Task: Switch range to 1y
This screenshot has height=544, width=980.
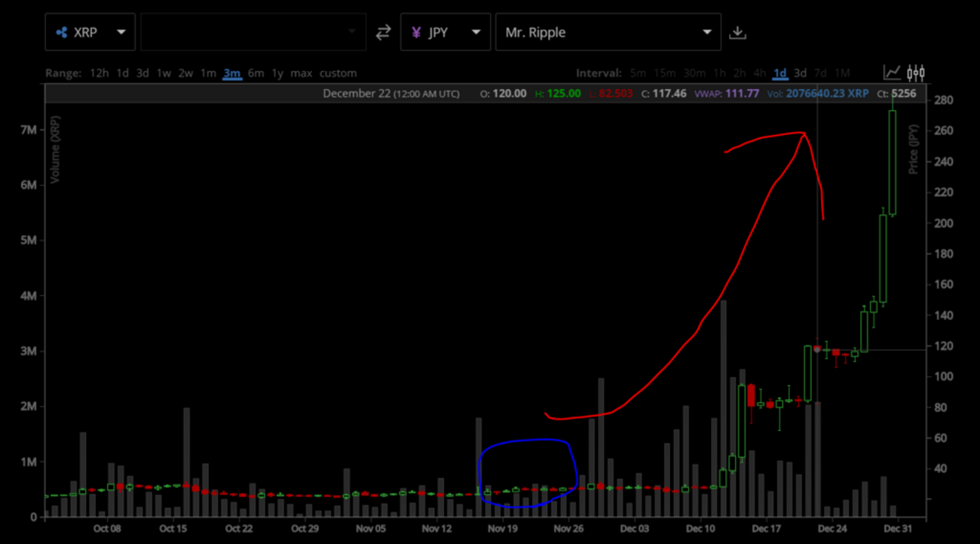Action: (277, 73)
